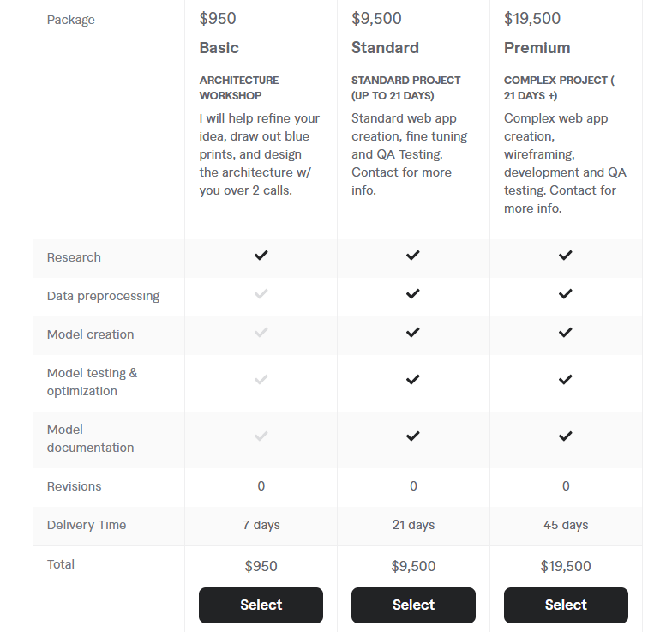Click the $19,500 total amount
The height and width of the screenshot is (632, 672).
(x=566, y=566)
